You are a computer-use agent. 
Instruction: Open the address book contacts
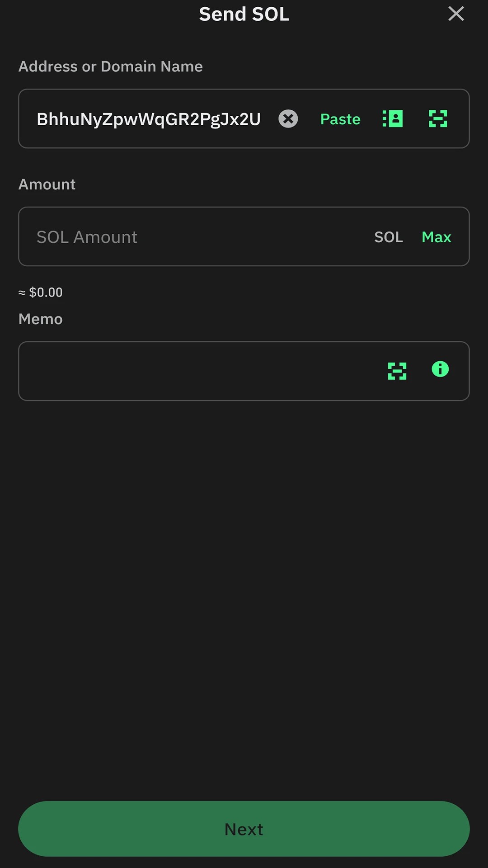[393, 119]
